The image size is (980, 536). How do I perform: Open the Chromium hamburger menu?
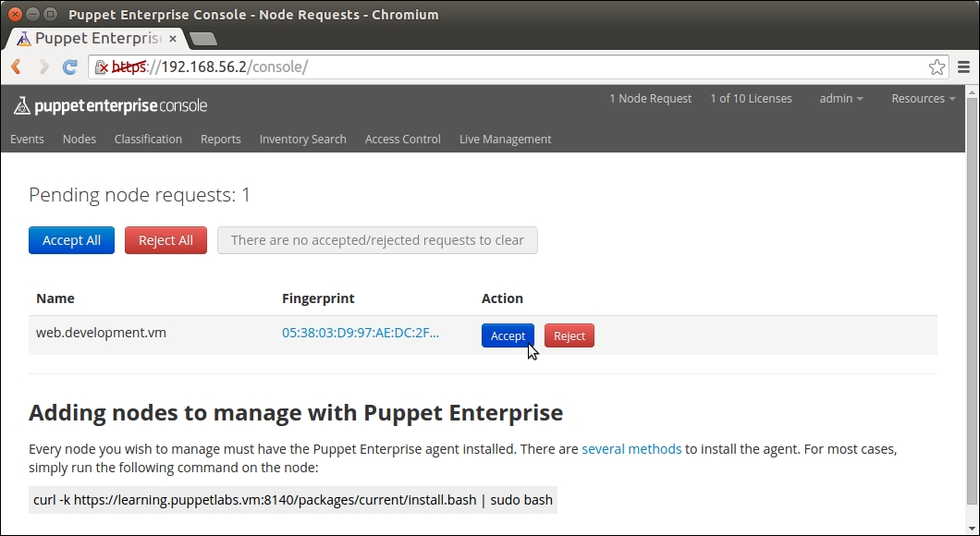(963, 67)
